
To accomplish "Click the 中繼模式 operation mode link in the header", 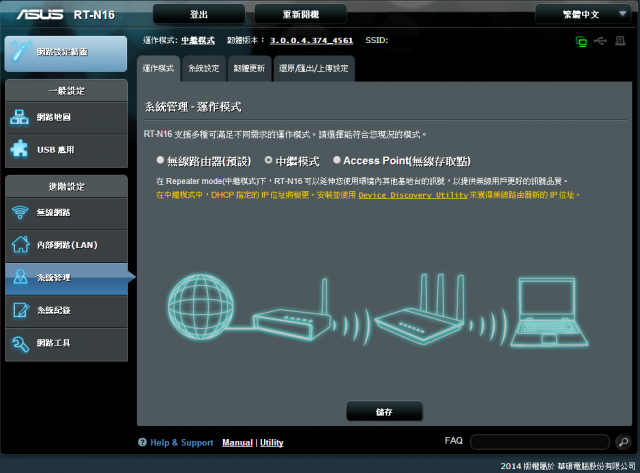I will (198, 40).
